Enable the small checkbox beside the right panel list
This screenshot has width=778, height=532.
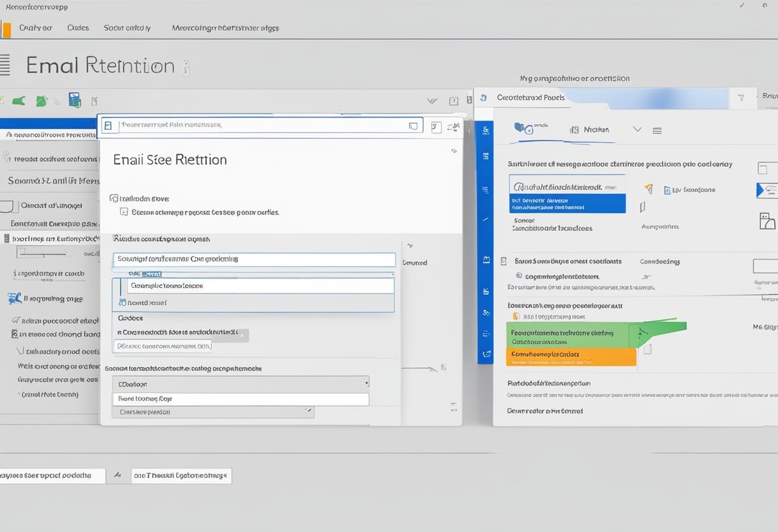tap(648, 349)
